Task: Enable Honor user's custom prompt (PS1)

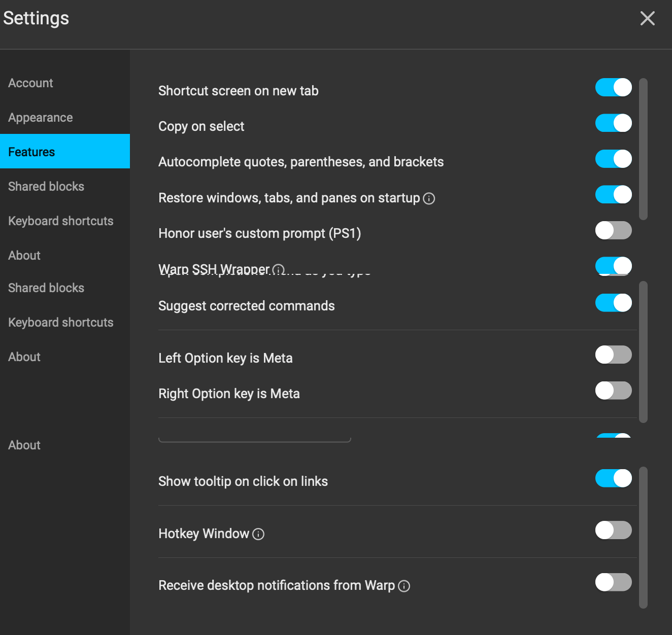Action: click(x=613, y=230)
